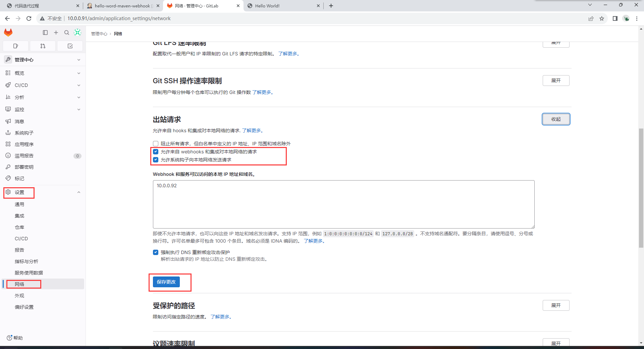Open a new browser tab
Screen dimensions: 644x349
pyautogui.click(x=331, y=6)
